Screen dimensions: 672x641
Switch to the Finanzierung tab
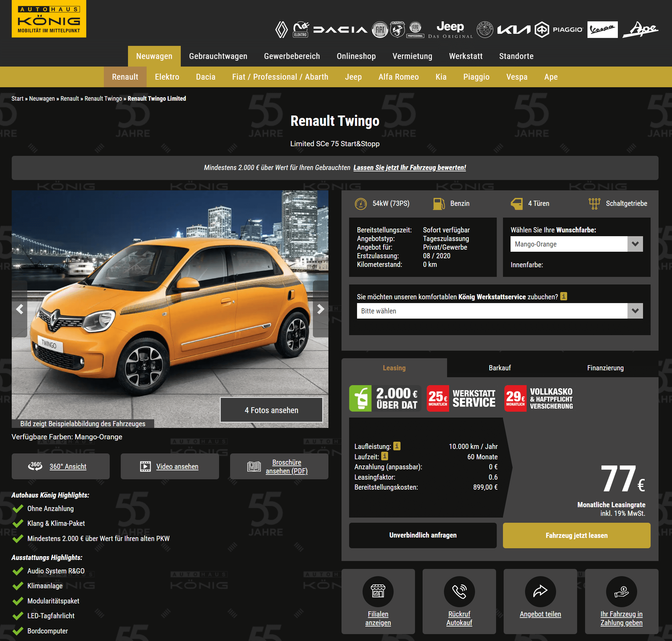click(x=605, y=368)
